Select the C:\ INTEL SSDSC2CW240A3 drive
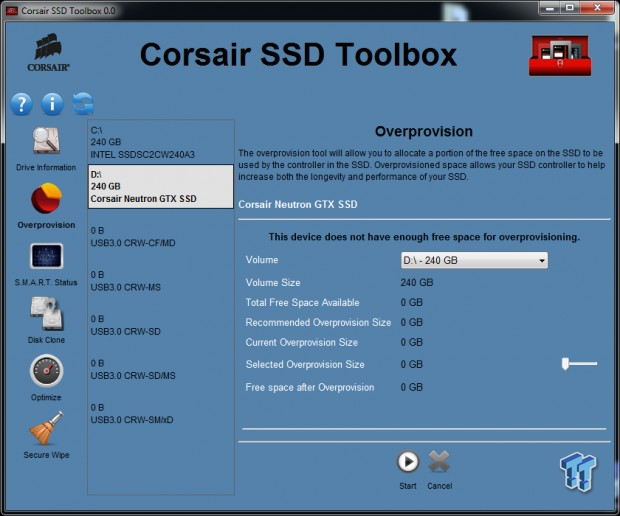 click(x=161, y=142)
